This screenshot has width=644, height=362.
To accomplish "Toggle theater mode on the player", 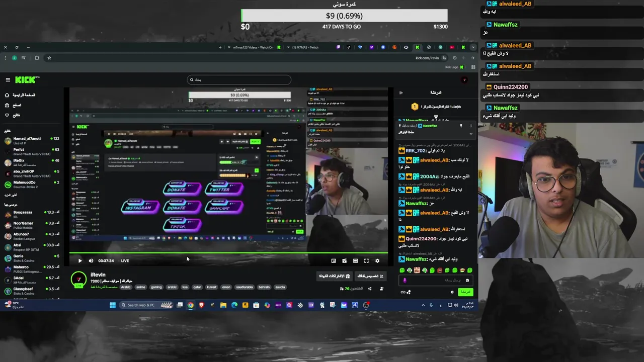I will 355,260.
